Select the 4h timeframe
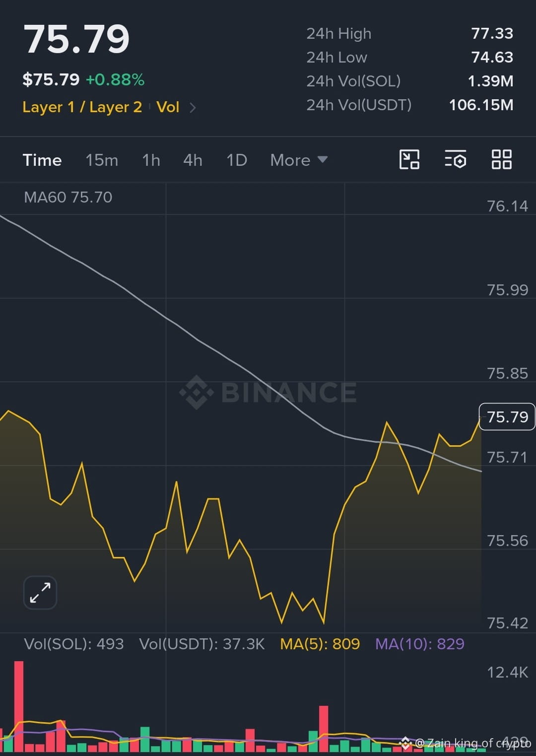Image resolution: width=536 pixels, height=756 pixels. (193, 160)
